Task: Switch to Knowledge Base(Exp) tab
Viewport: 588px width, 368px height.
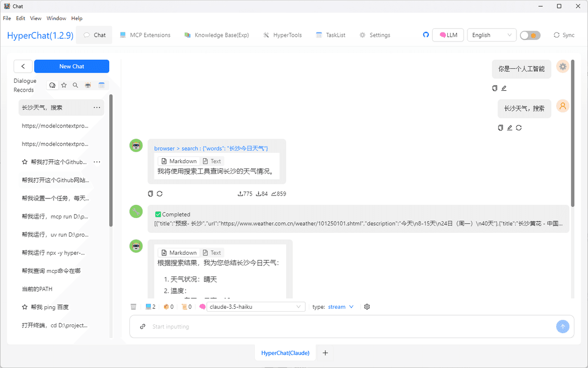Action: 217,35
